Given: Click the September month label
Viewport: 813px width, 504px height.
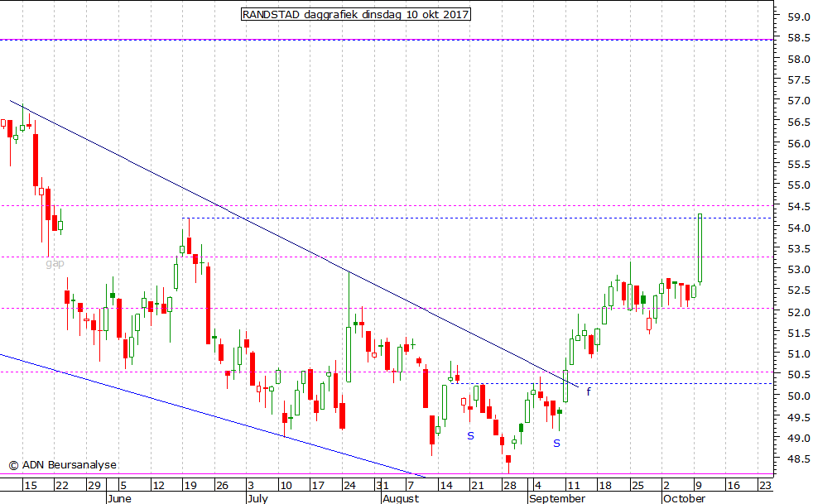Looking at the screenshot, I should pyautogui.click(x=557, y=498).
